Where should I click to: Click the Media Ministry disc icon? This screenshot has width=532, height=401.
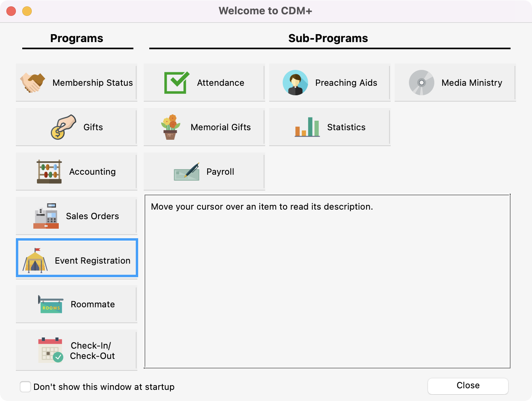[x=421, y=83]
